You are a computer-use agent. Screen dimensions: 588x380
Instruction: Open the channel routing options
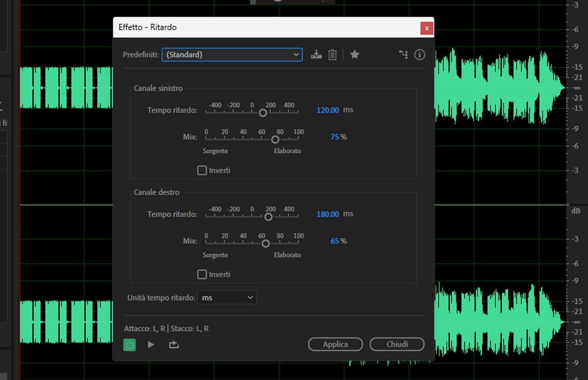(x=403, y=54)
